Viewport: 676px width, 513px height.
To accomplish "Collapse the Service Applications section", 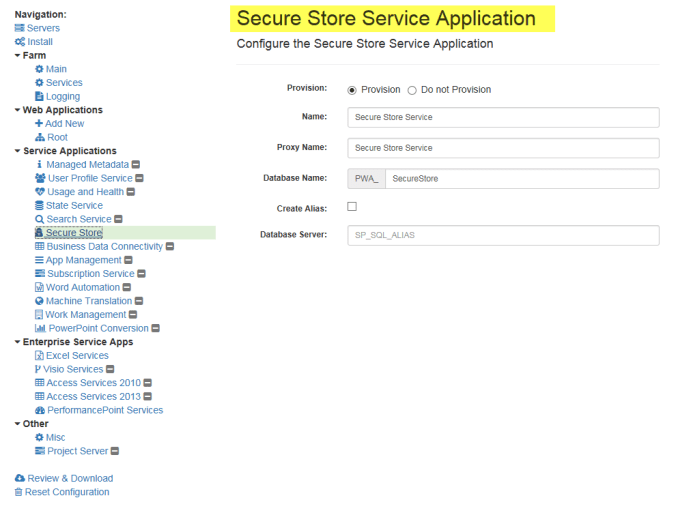I will [17, 151].
